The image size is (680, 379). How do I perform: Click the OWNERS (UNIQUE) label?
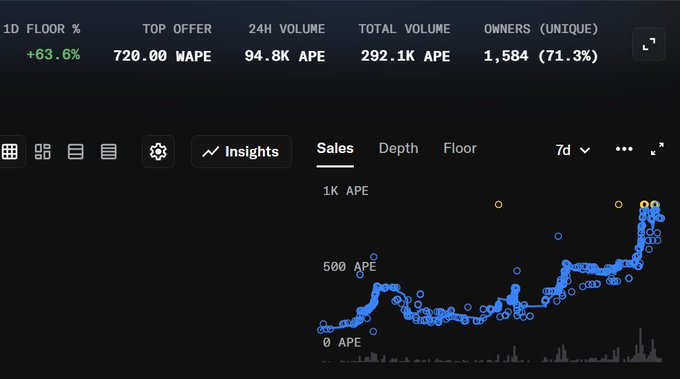(x=541, y=29)
